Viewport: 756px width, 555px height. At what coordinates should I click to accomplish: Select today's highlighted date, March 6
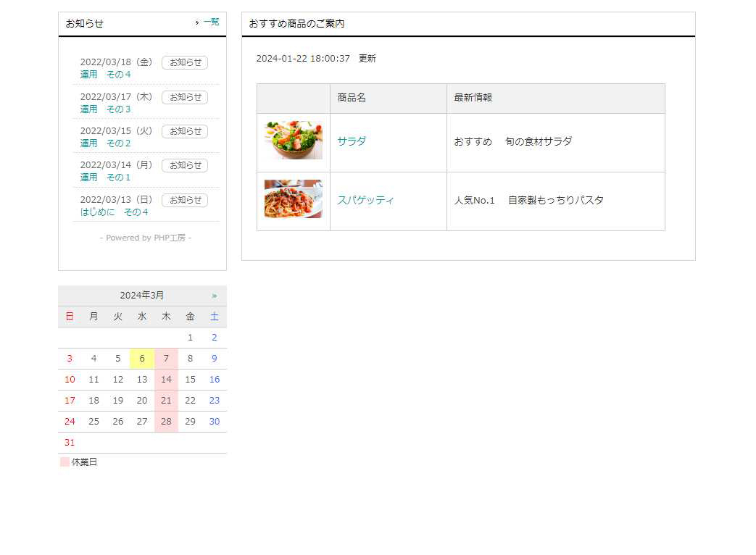(142, 358)
